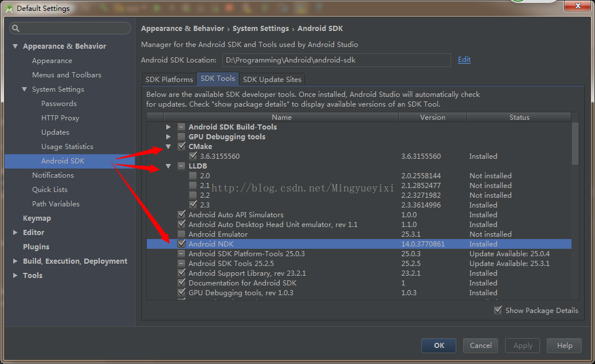The width and height of the screenshot is (595, 364).
Task: Uncheck Android Auto API Simulators checkbox
Action: click(x=181, y=214)
